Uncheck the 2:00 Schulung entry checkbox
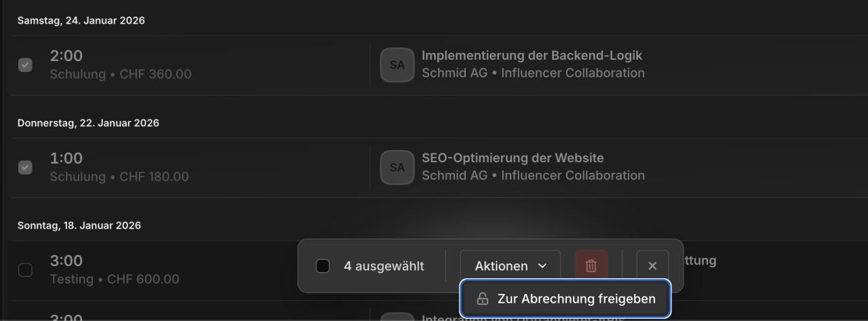Screen dimensions: 868x321 [x=25, y=65]
